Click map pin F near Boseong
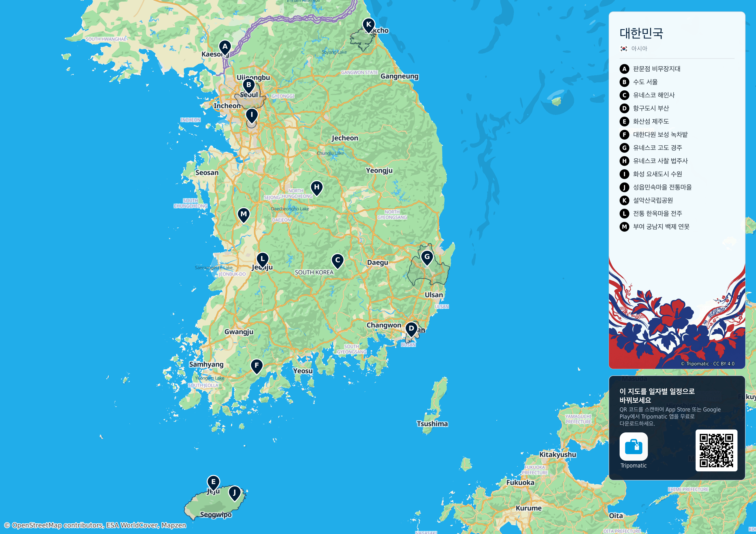Viewport: 756px width, 534px height. coord(257,366)
